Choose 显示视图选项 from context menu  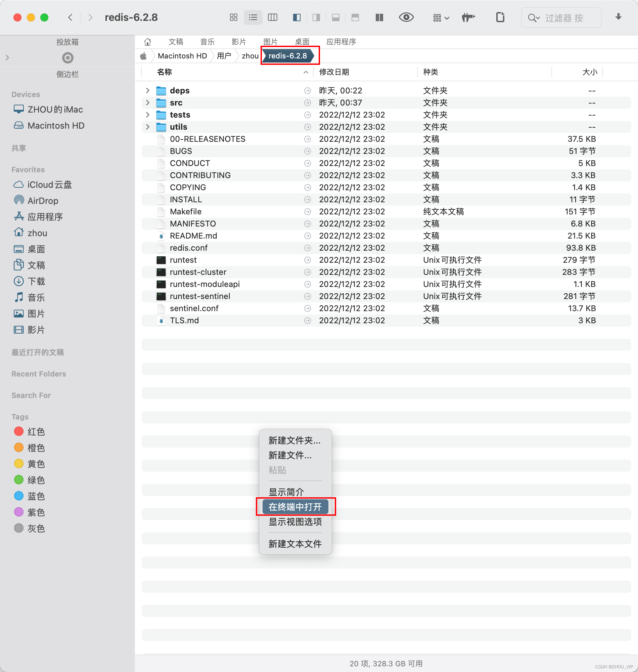[x=295, y=522]
